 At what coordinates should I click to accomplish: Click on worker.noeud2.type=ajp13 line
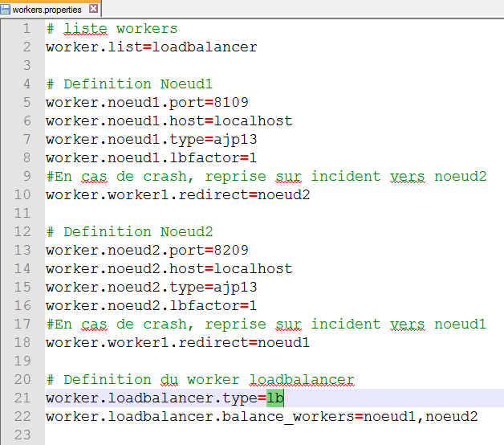(151, 287)
